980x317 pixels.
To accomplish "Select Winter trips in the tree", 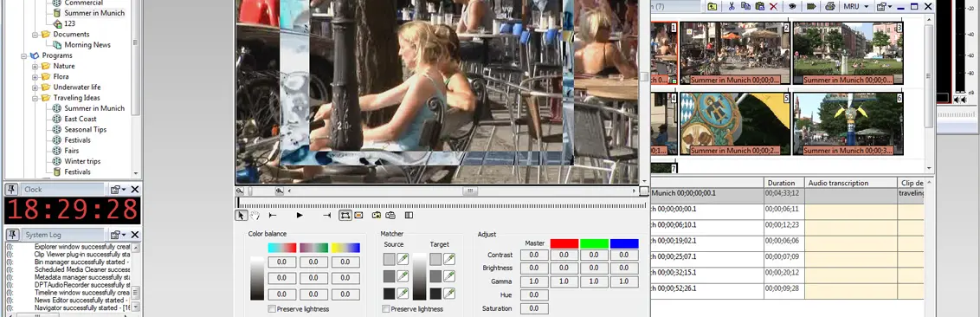I will [82, 161].
